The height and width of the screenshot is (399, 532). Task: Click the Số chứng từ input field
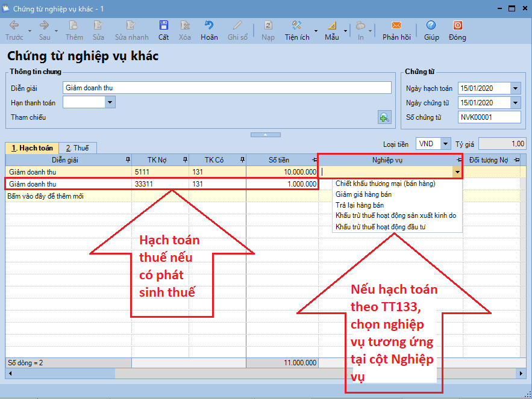(x=489, y=117)
